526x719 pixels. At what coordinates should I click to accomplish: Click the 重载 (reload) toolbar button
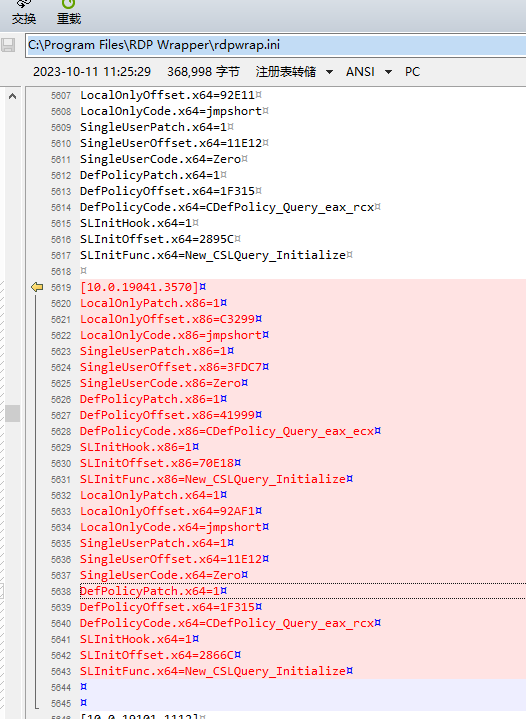[69, 13]
